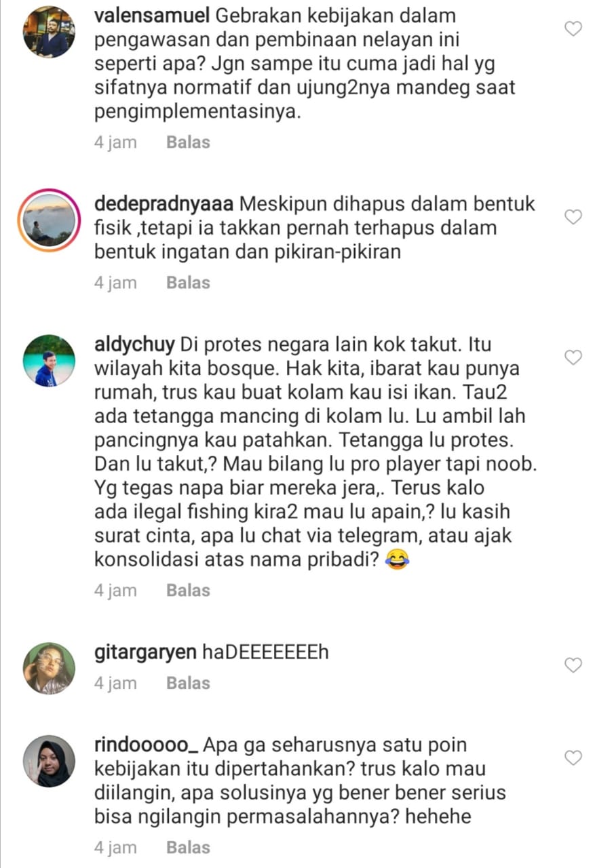
Task: Open valensamuel's profile picture
Action: pyautogui.click(x=50, y=33)
